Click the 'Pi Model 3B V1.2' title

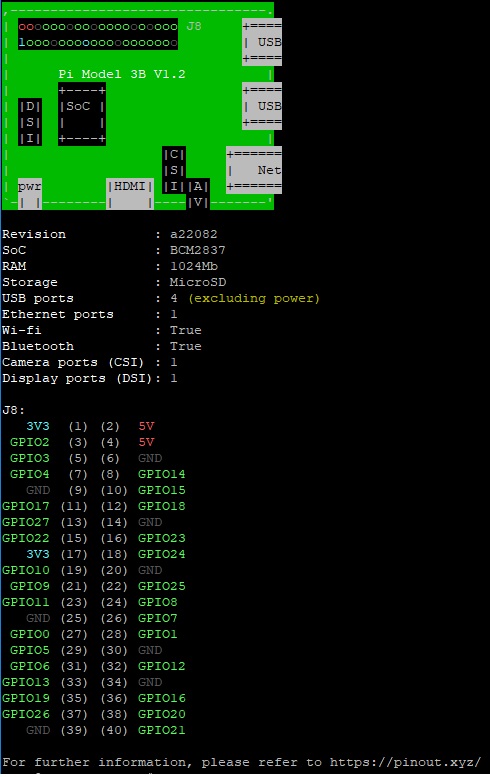coord(122,74)
